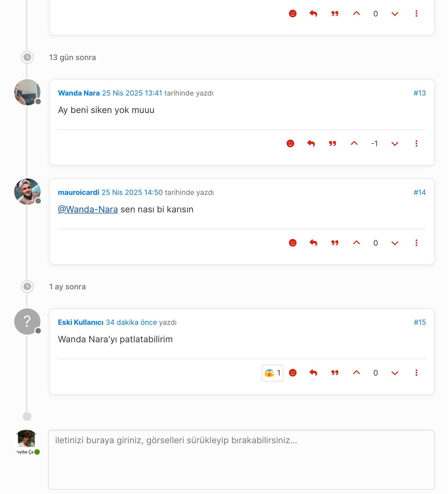This screenshot has height=494, width=448.
Task: Add emoji reaction to post #14
Action: click(293, 243)
